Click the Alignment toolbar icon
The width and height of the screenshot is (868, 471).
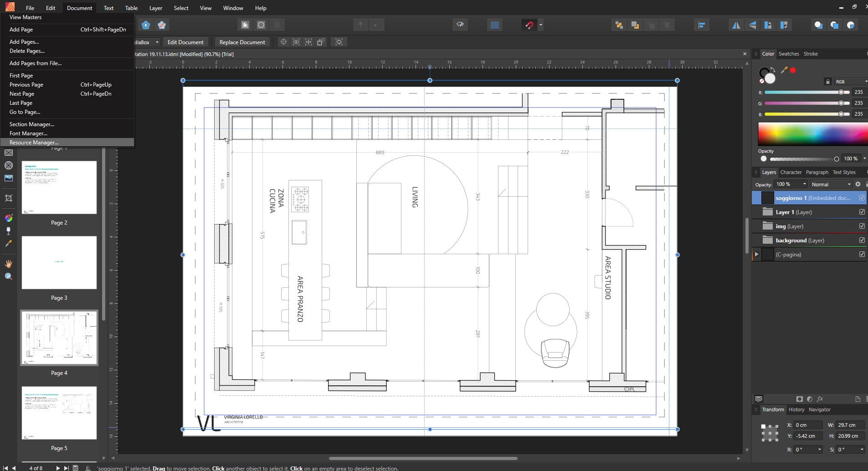click(702, 25)
